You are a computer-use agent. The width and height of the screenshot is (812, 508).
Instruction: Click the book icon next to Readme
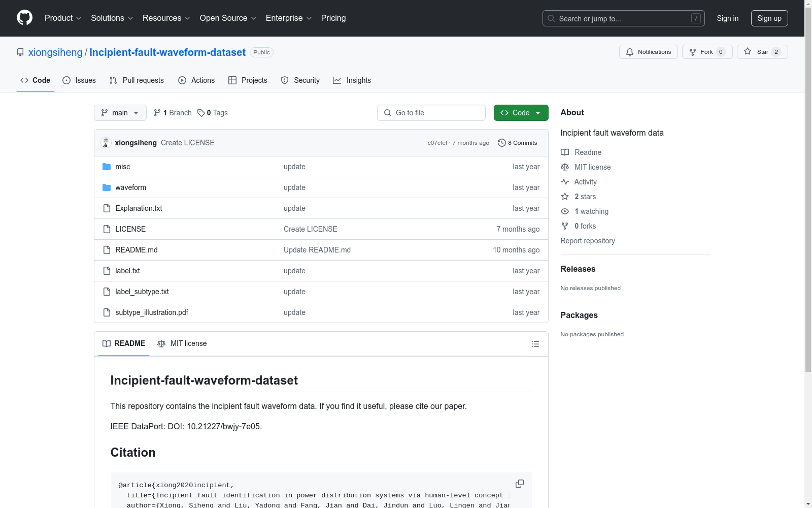(565, 152)
